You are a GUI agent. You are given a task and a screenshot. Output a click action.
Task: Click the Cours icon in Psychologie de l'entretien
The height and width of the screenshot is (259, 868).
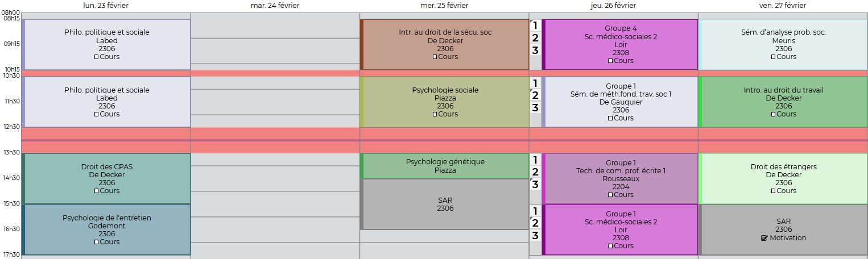click(x=96, y=242)
